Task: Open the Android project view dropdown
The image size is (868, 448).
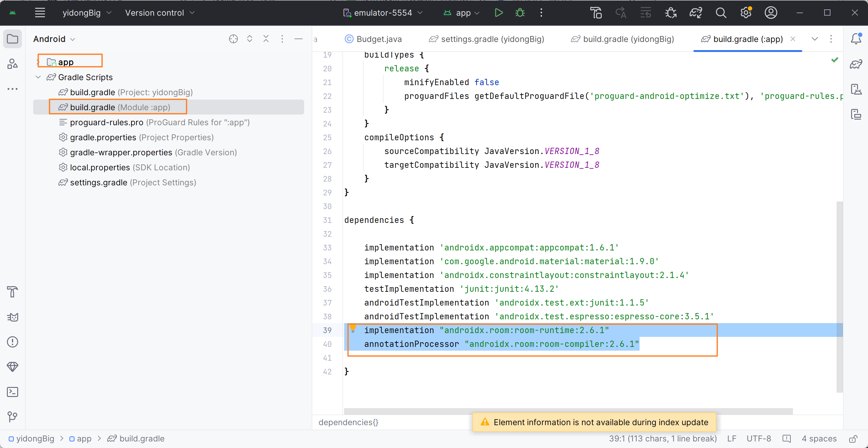Action: point(54,39)
